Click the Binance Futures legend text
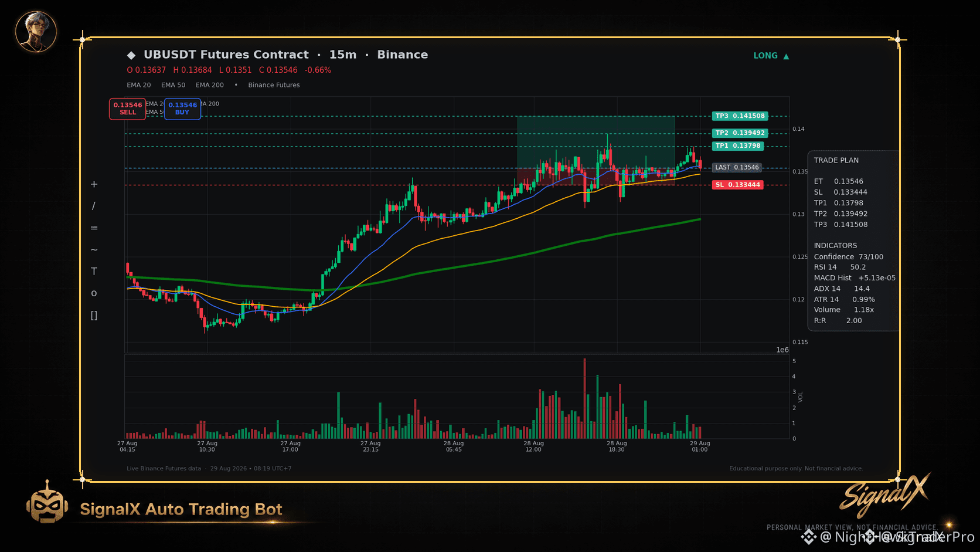This screenshot has width=980, height=552. coord(274,85)
